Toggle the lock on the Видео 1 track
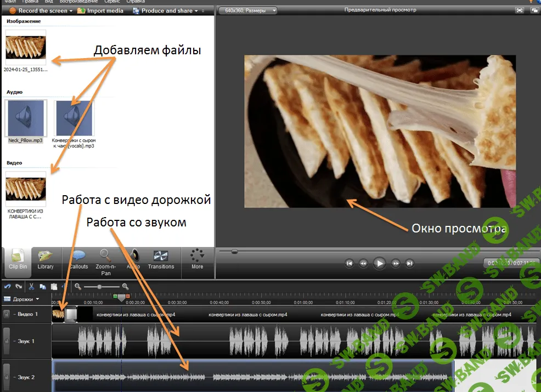This screenshot has width=541, height=392. pyautogui.click(x=7, y=314)
